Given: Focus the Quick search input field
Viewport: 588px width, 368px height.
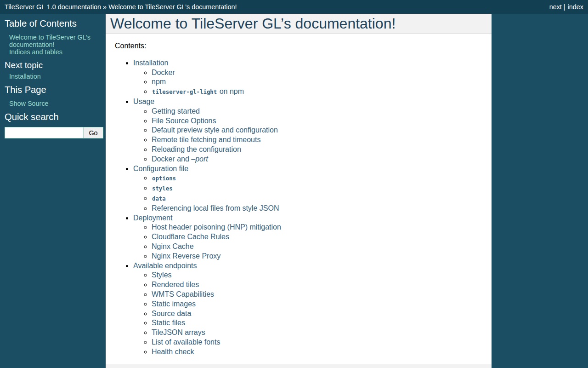Looking at the screenshot, I should point(44,133).
